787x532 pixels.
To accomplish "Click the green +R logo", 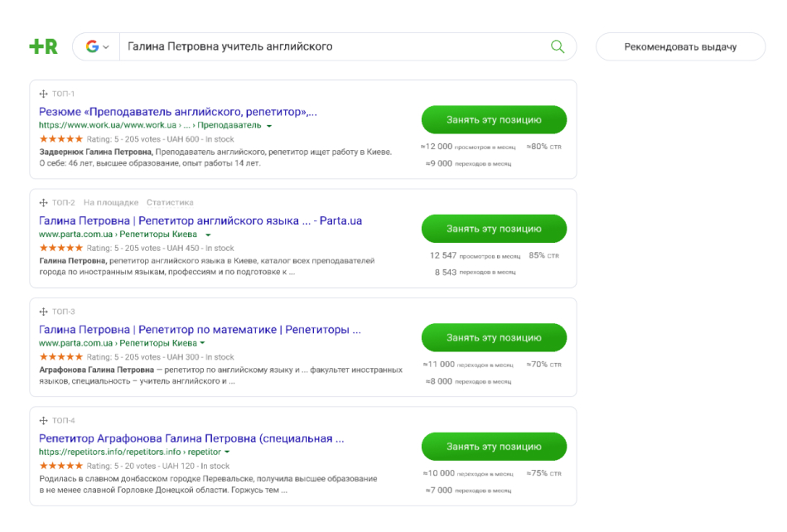I will pyautogui.click(x=43, y=47).
